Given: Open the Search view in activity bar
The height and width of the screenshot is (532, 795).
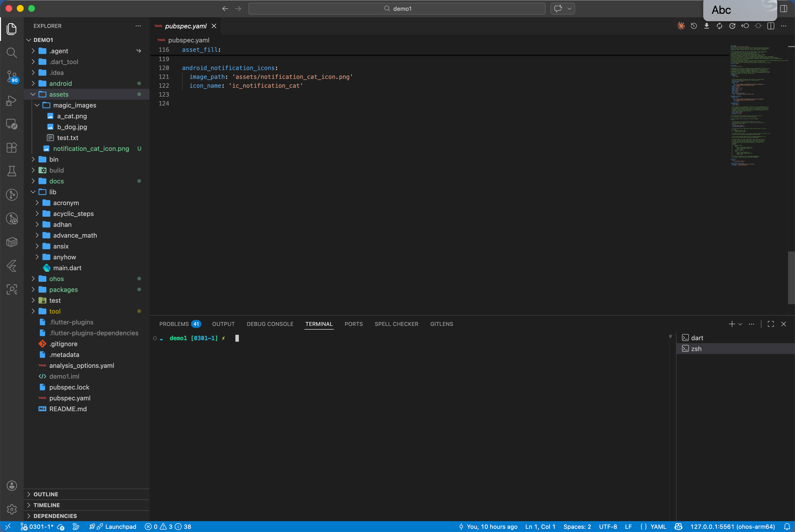Looking at the screenshot, I should (x=12, y=53).
